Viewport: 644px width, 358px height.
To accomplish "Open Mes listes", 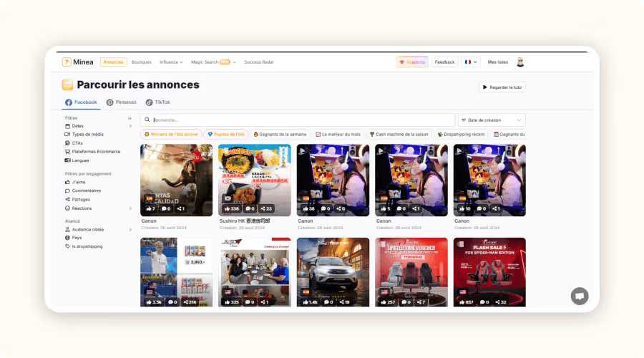I will 498,62.
